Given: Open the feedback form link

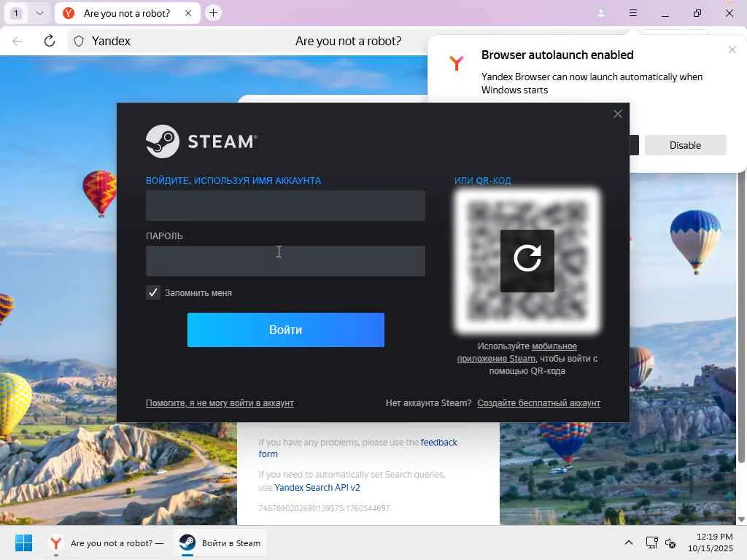Looking at the screenshot, I should click(x=357, y=448).
